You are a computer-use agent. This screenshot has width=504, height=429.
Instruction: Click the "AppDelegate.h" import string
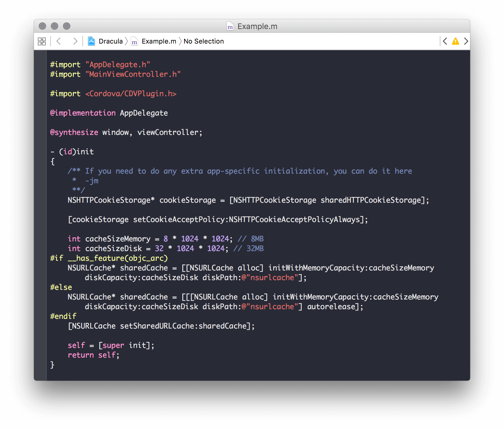(118, 65)
